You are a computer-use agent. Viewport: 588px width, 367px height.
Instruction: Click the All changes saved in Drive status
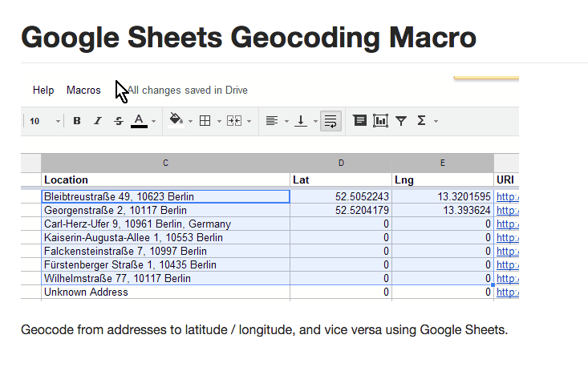point(188,91)
